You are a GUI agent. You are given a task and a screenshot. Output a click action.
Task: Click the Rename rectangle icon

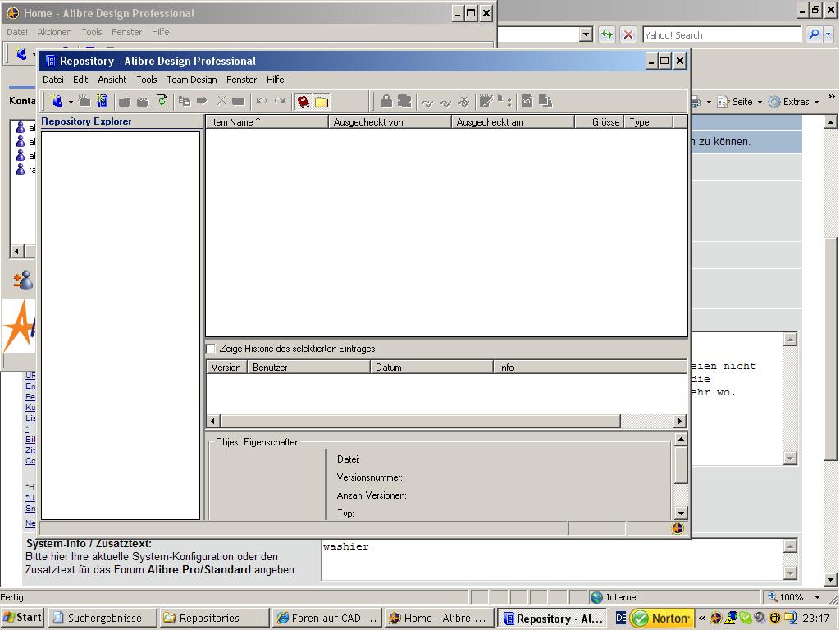[239, 101]
